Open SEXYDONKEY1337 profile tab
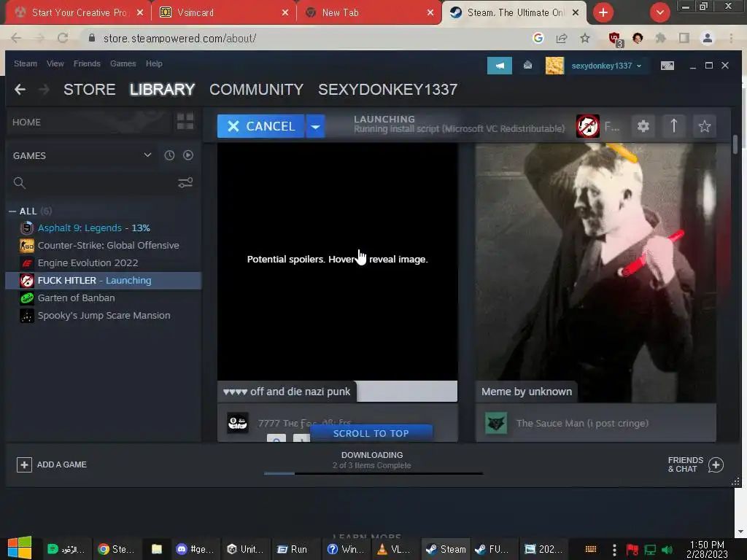 tap(387, 89)
